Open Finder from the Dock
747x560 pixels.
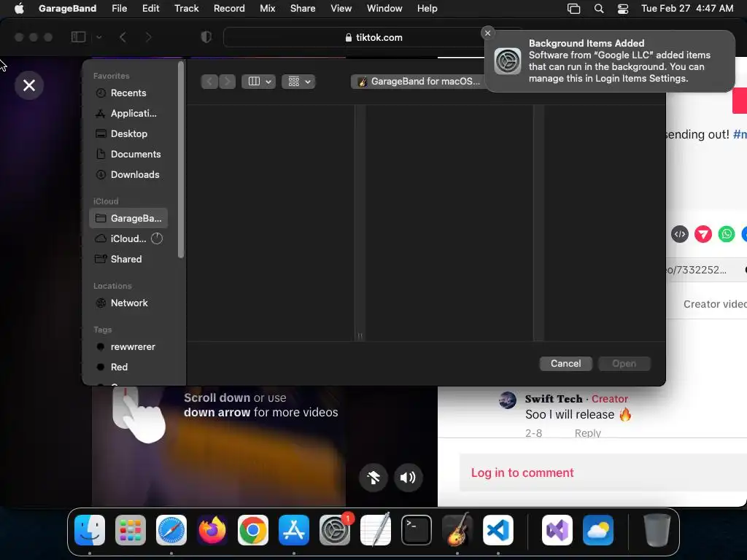[90, 530]
